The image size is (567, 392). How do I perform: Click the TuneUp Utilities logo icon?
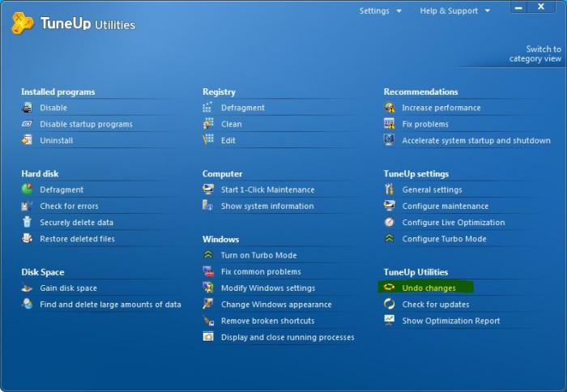[x=23, y=23]
